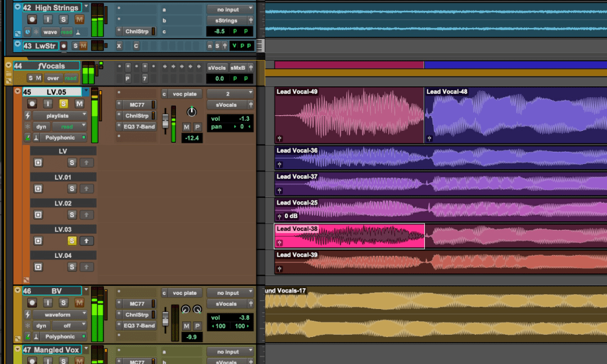Select the Lead Vocal-38 clip
This screenshot has width=607, height=364.
[348, 236]
